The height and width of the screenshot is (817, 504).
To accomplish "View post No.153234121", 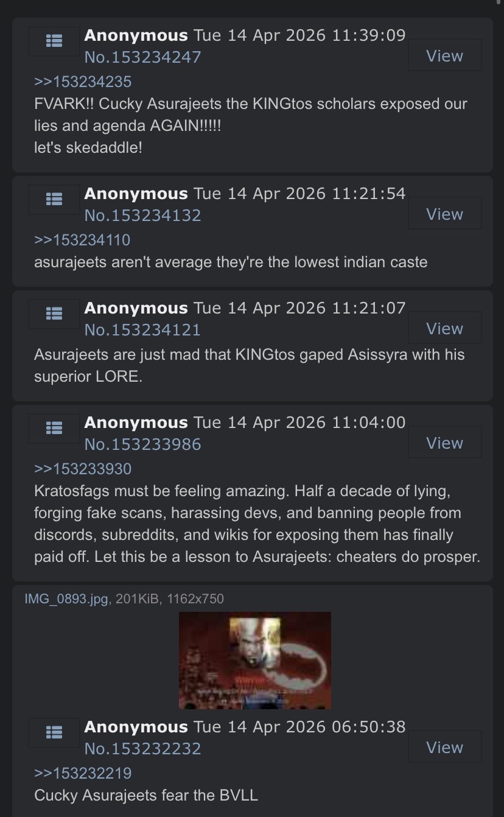I will (444, 329).
